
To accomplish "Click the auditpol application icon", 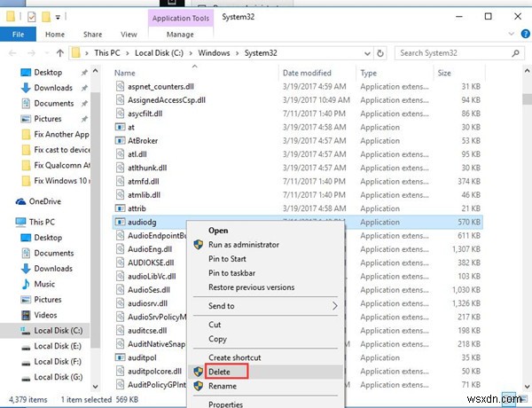I will (120, 357).
